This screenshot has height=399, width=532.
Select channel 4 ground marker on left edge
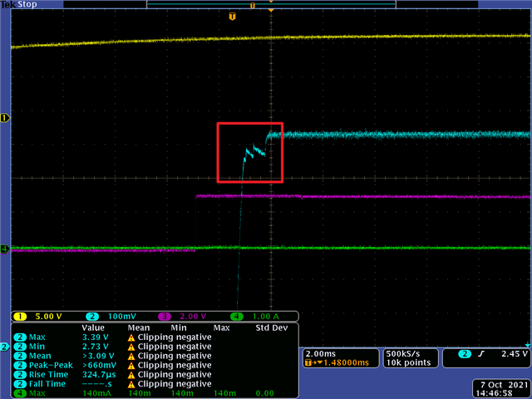(5, 249)
